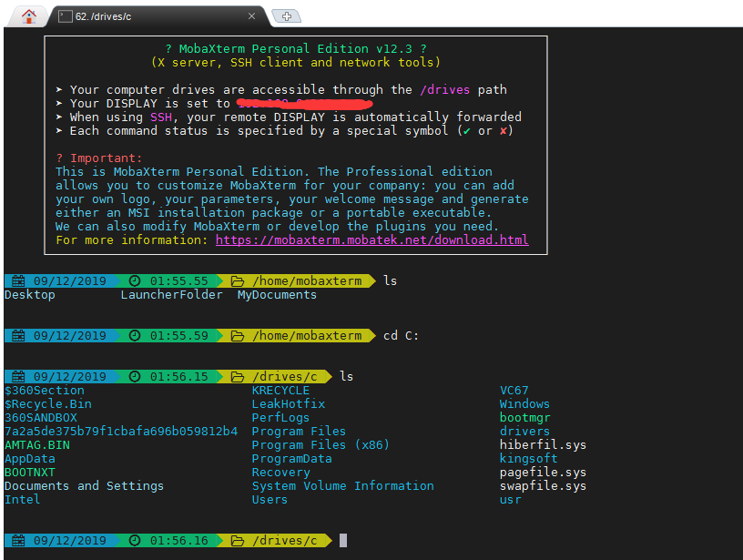This screenshot has height=560, width=743.
Task: Click the 'ProgramData' folder name
Action: pos(291,459)
